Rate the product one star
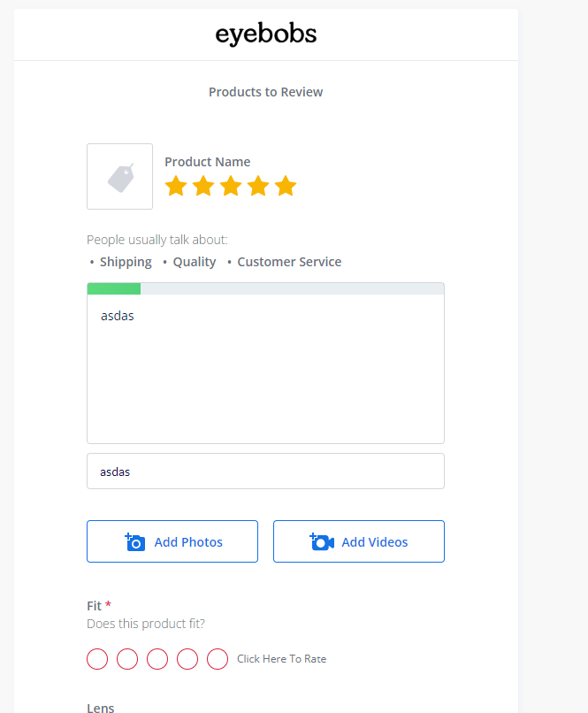588x713 pixels. (x=176, y=186)
